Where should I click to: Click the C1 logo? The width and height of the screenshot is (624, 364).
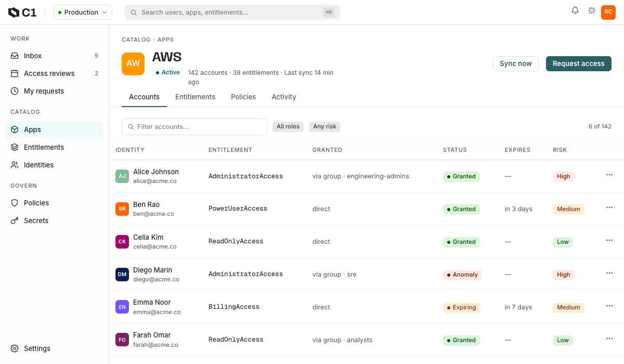[22, 12]
